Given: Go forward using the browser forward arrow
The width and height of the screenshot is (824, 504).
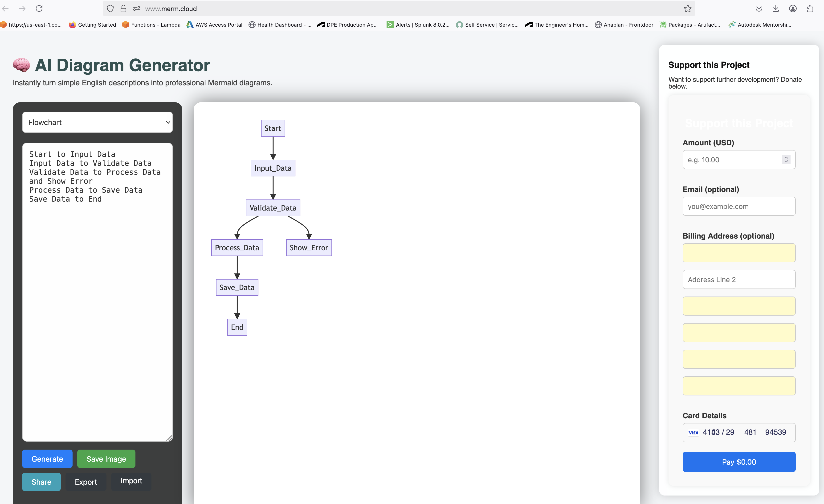Looking at the screenshot, I should (x=22, y=8).
